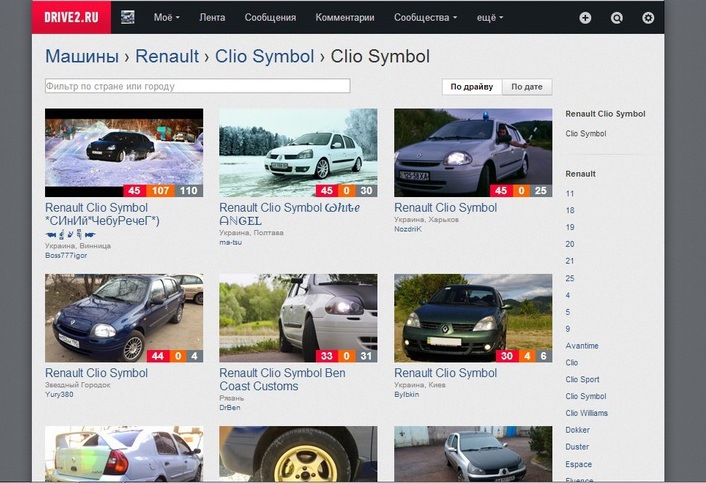Open the blue car in snow thumbnail
The image size is (706, 483).
(x=124, y=153)
